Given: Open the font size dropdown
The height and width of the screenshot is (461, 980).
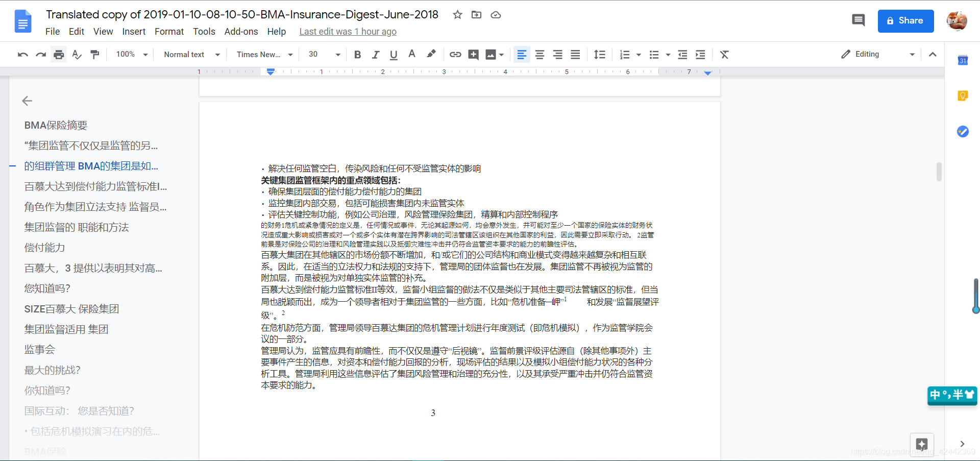Looking at the screenshot, I should [x=324, y=55].
